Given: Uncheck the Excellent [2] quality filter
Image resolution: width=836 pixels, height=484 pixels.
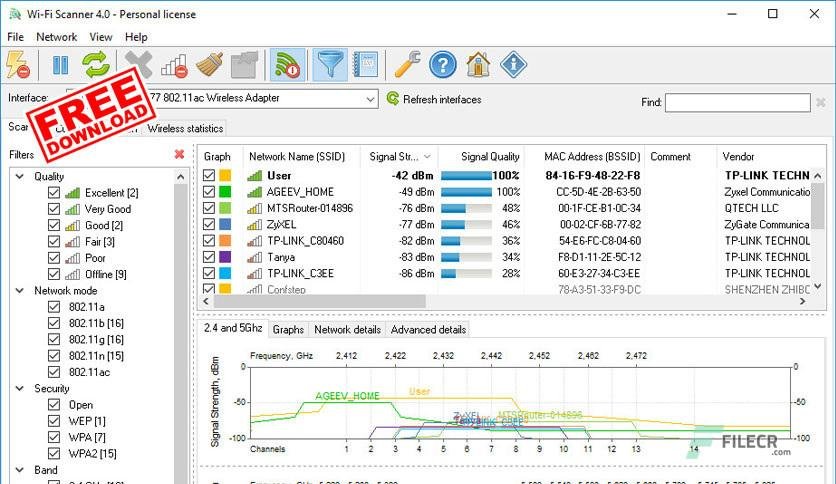Looking at the screenshot, I should click(54, 192).
